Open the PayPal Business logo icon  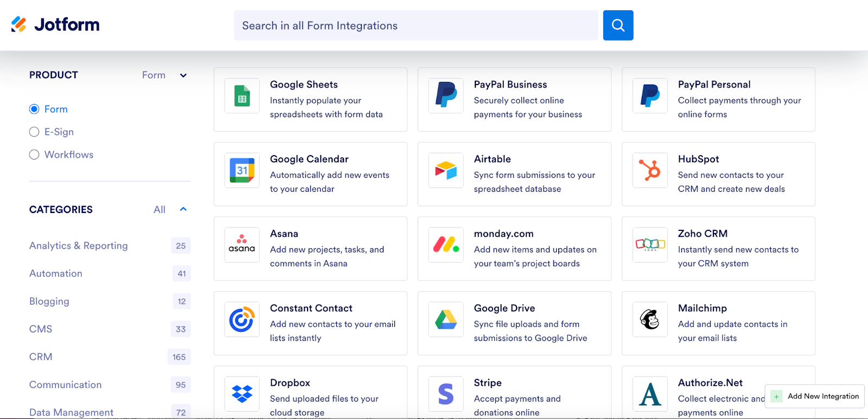coord(446,96)
